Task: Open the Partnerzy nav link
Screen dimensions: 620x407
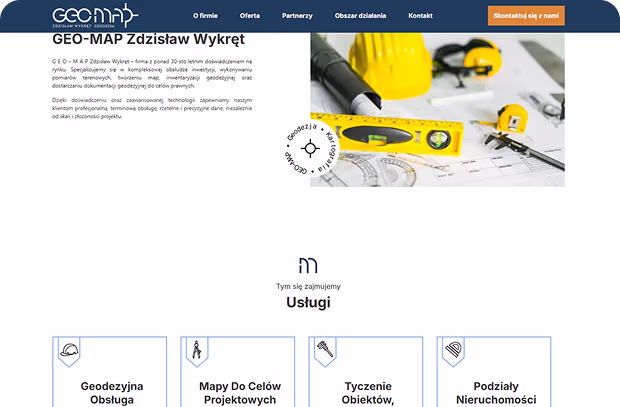Action: coord(297,16)
